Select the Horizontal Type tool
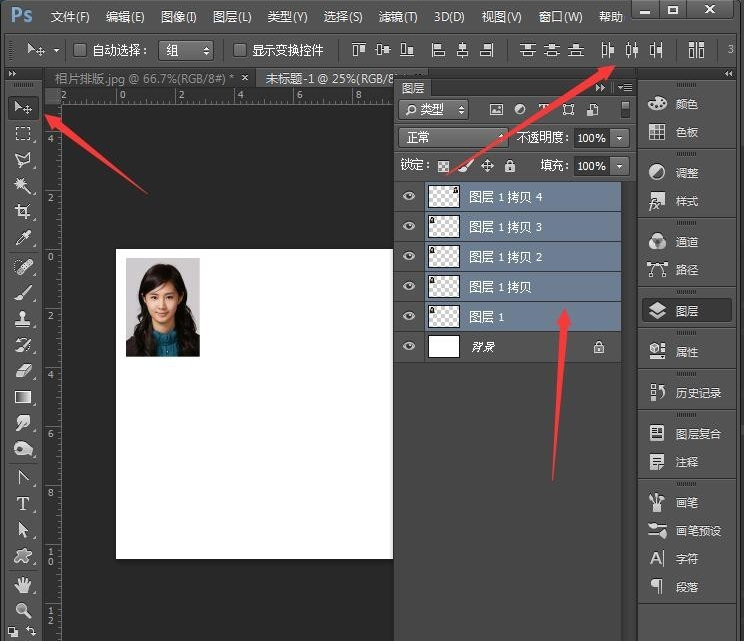This screenshot has width=744, height=641. coord(22,504)
